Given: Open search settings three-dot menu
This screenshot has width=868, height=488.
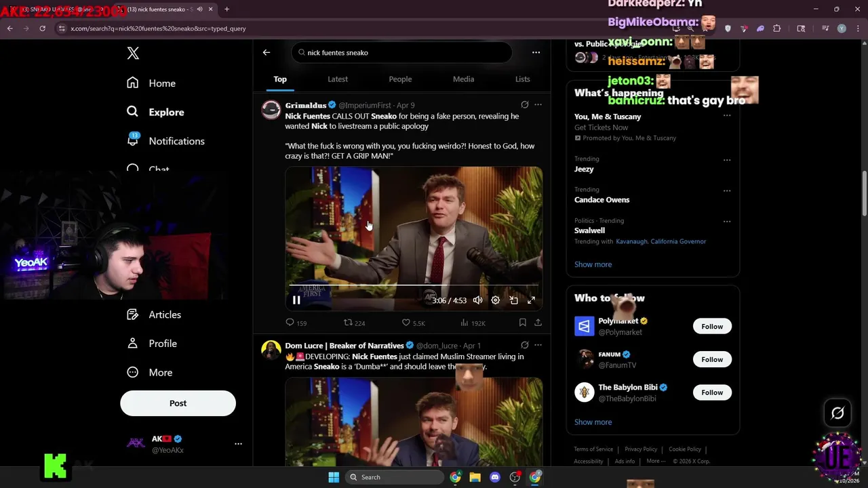Looking at the screenshot, I should click(536, 52).
